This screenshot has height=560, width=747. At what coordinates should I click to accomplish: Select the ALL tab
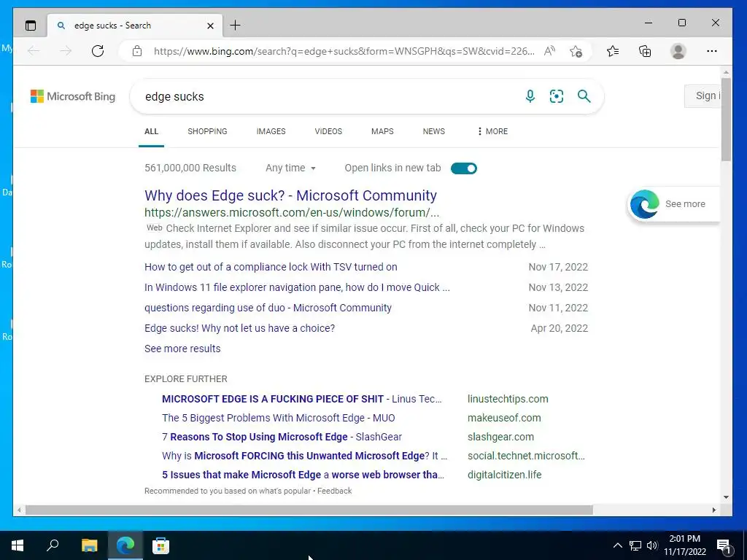[x=152, y=131]
